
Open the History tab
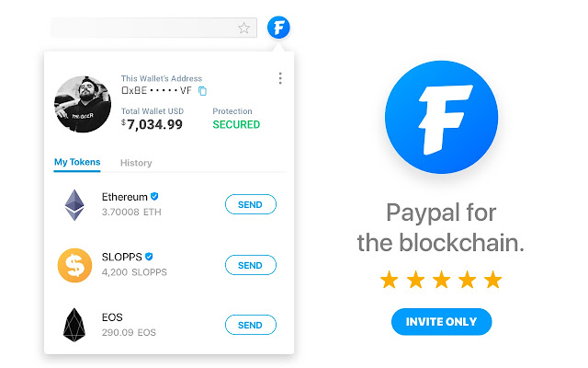coord(136,163)
